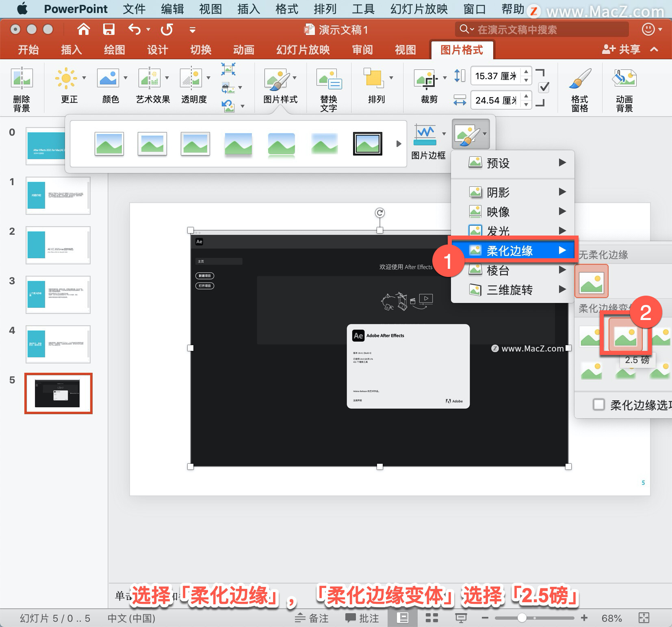Click the Reset Picture icon
The height and width of the screenshot is (627, 672).
click(x=228, y=106)
